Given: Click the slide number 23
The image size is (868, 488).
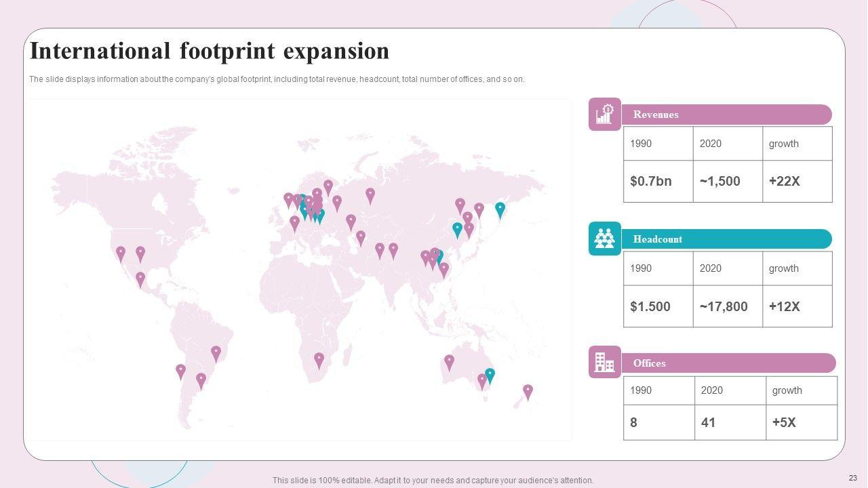Looking at the screenshot, I should pos(852,478).
